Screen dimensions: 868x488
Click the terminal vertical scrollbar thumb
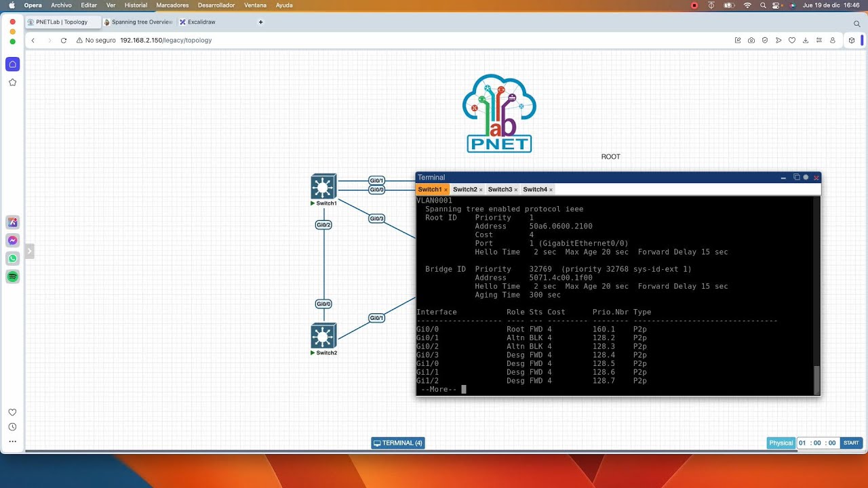click(x=816, y=379)
